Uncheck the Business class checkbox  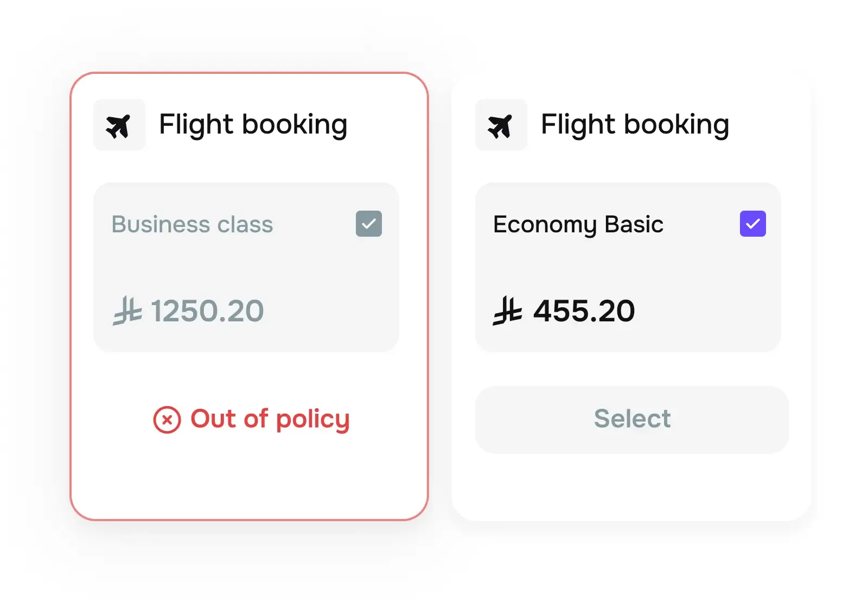369,223
